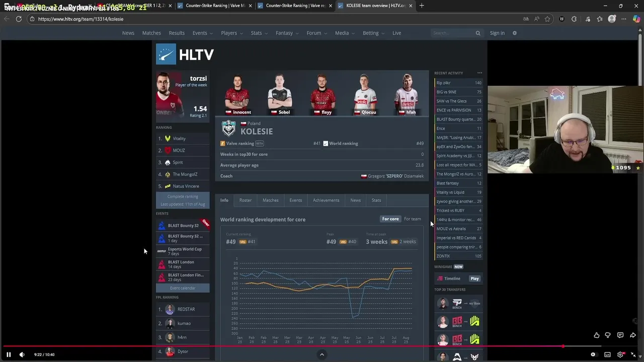
Task: Switch to the team Matches tab
Action: point(270,200)
